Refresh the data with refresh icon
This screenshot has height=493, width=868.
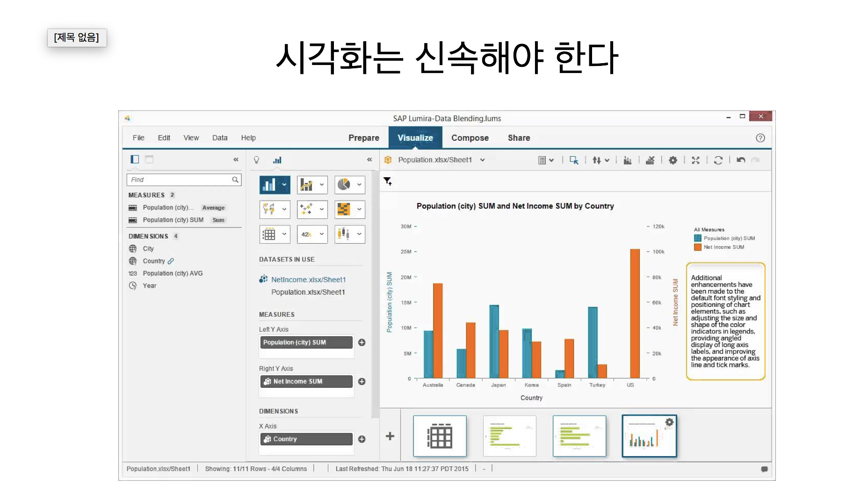click(x=718, y=160)
